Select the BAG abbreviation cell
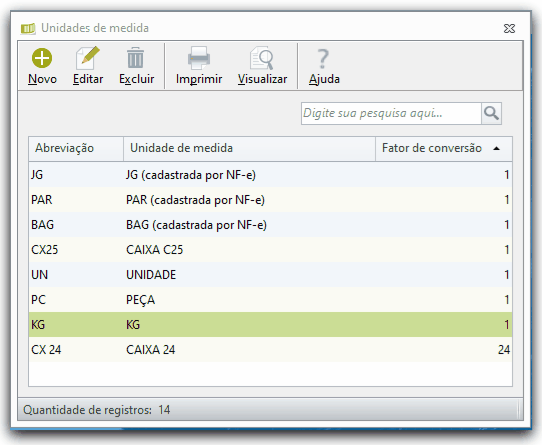 point(76,225)
